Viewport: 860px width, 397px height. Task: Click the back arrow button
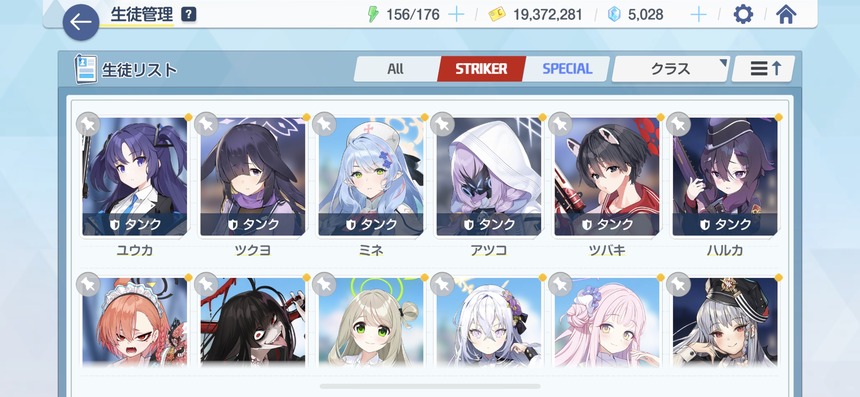[81, 22]
